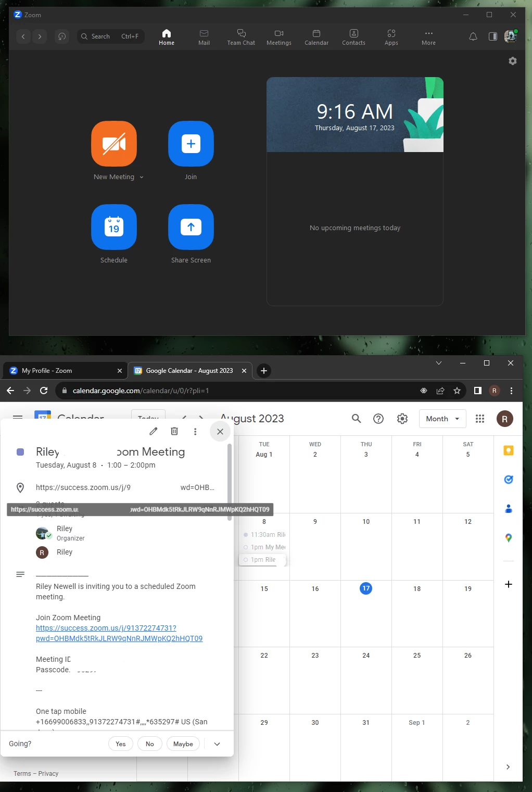Open the Terms link
Viewport: 532px width, 792px height.
pyautogui.click(x=22, y=774)
